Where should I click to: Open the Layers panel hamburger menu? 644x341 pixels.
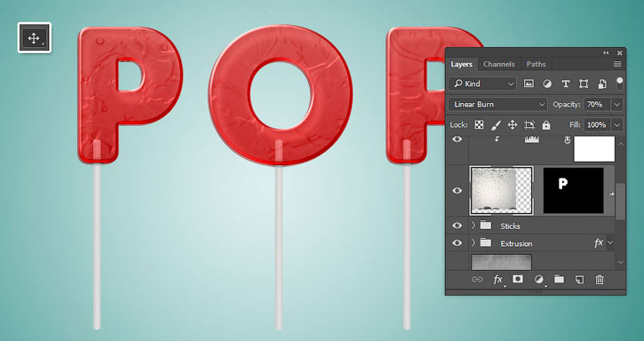(x=617, y=64)
